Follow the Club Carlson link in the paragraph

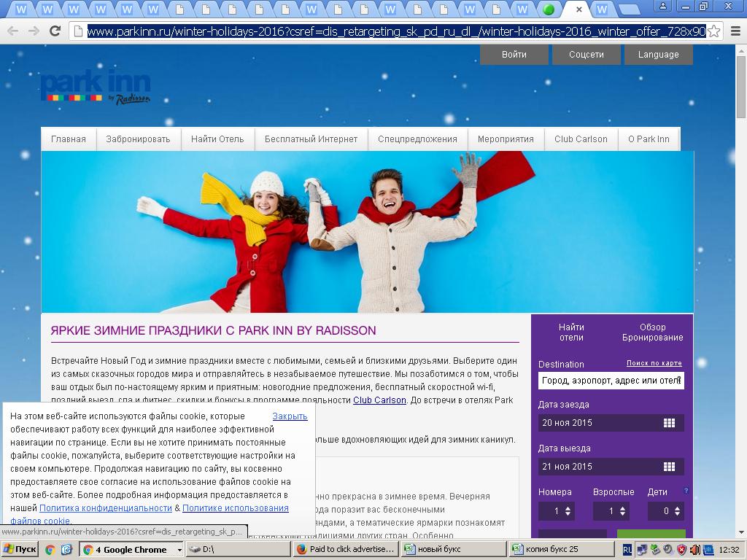point(379,400)
